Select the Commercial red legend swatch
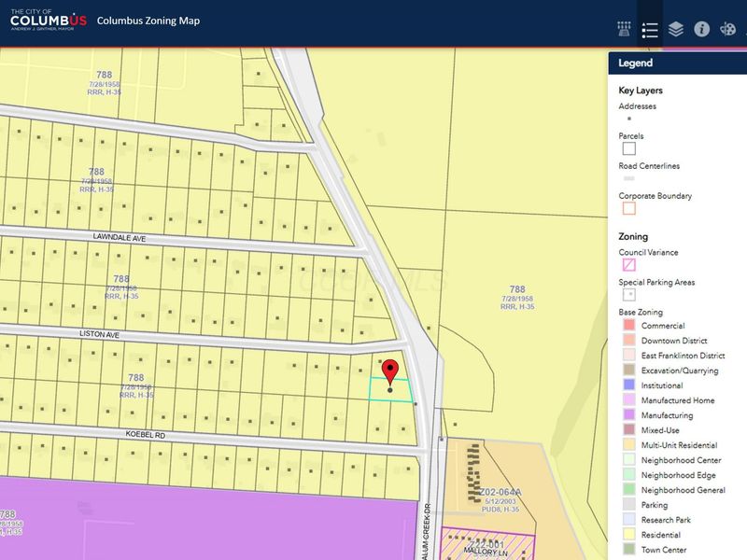 click(x=628, y=325)
